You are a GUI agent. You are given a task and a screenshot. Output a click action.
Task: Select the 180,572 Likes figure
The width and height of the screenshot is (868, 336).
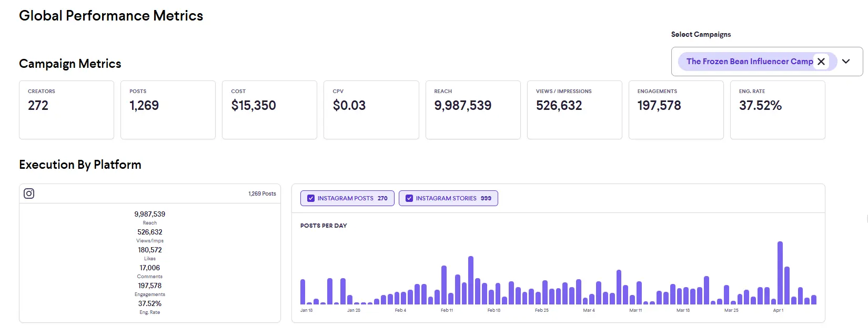tap(150, 250)
